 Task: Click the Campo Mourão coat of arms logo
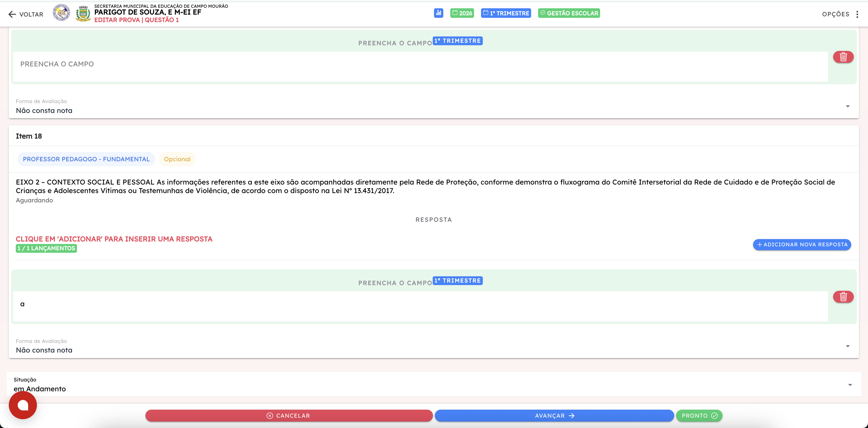click(x=83, y=14)
